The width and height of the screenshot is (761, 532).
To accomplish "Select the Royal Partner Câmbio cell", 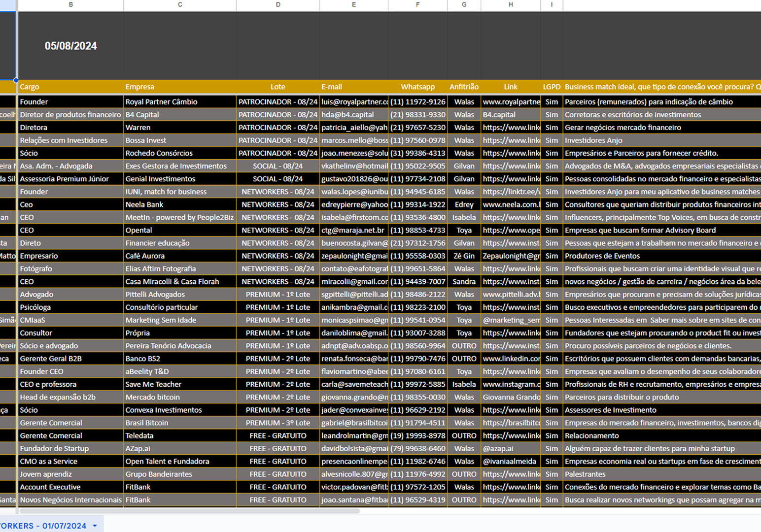I will 180,102.
